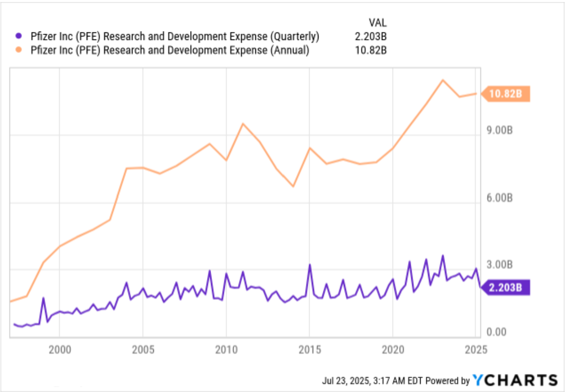The width and height of the screenshot is (565, 392).
Task: Click the 2000 x-axis label
Action: (60, 350)
